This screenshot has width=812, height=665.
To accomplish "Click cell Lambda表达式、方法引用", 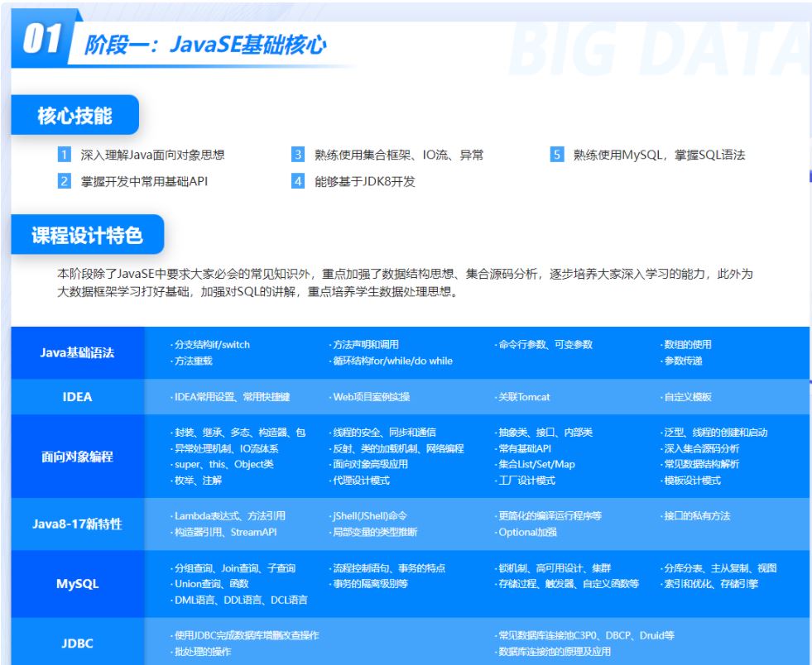I will click(228, 516).
